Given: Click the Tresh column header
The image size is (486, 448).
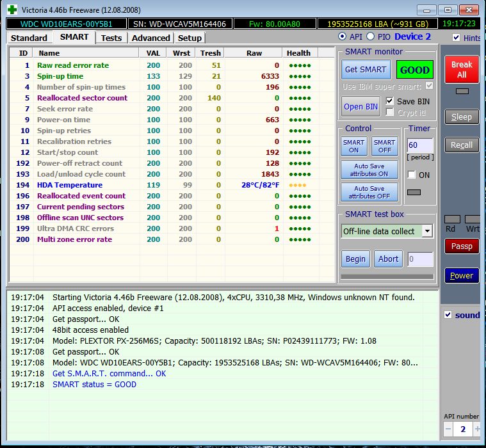Looking at the screenshot, I should click(x=210, y=53).
